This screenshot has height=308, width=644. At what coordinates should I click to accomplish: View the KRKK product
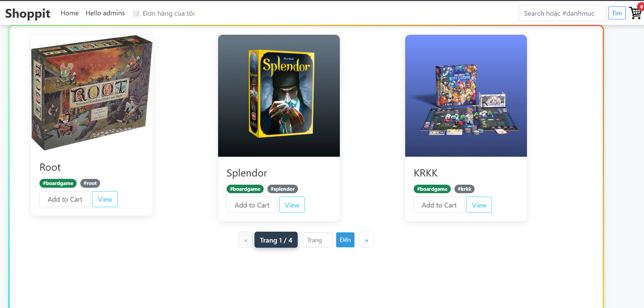coord(479,205)
